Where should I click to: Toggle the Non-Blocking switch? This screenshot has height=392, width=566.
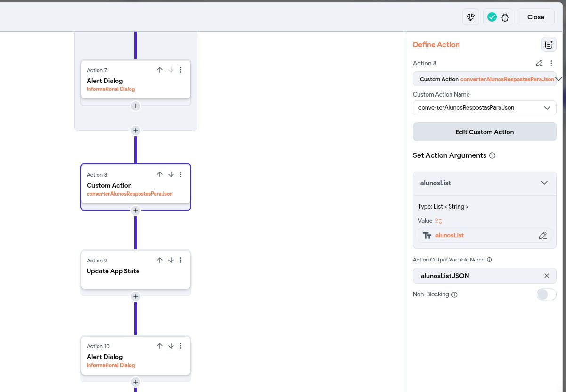point(546,294)
